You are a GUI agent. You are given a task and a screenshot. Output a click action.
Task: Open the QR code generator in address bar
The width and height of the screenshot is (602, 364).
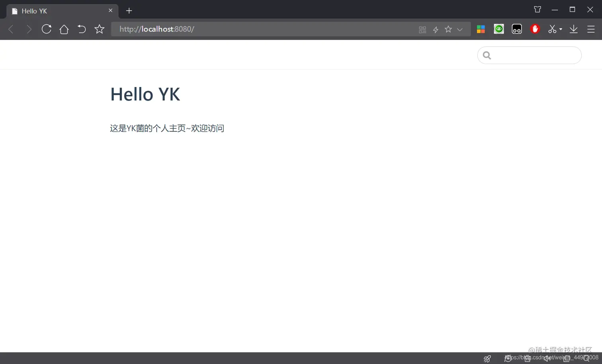(x=422, y=29)
